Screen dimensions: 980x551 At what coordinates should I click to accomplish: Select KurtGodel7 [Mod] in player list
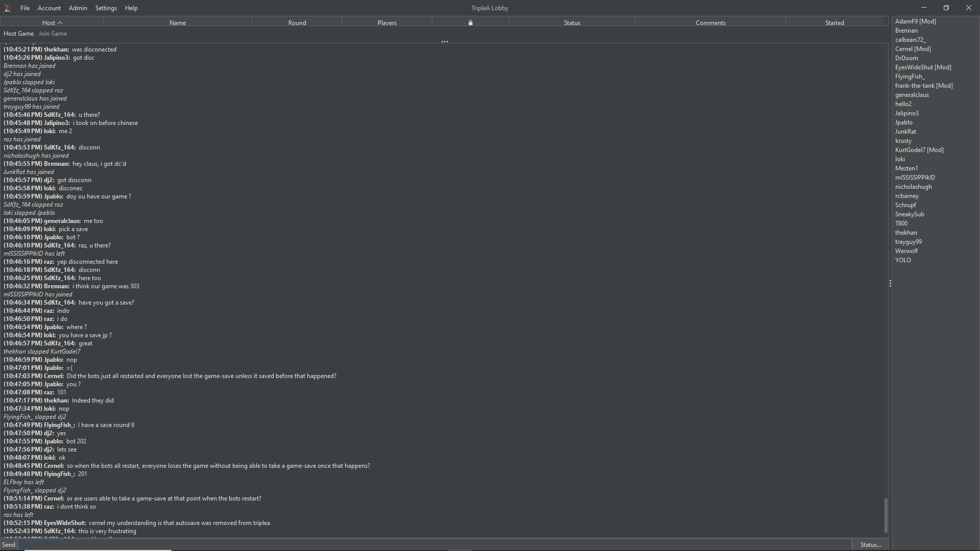click(x=919, y=150)
